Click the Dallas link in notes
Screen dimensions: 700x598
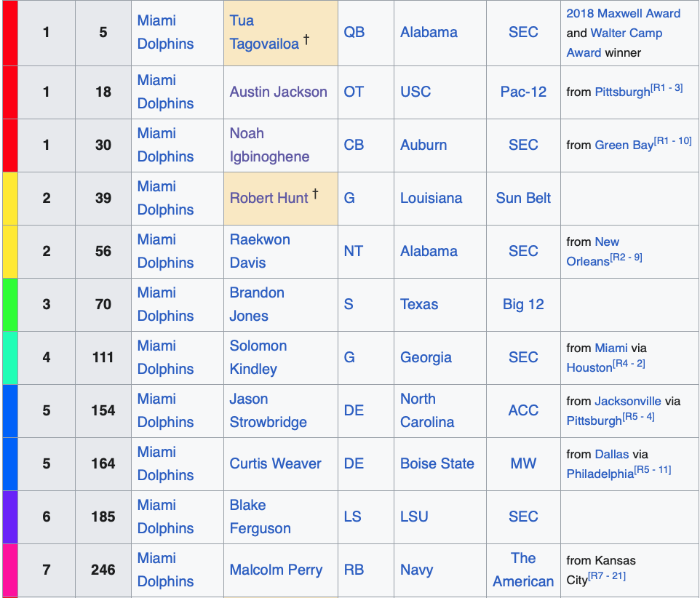[612, 454]
